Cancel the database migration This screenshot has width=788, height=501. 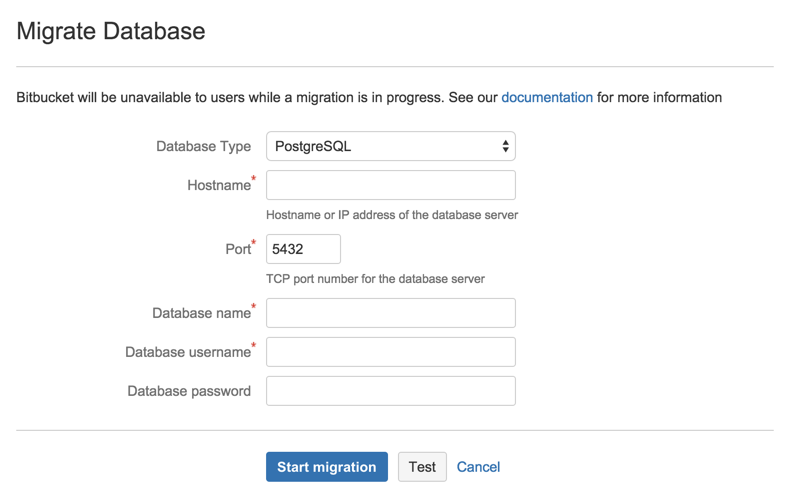coord(478,467)
